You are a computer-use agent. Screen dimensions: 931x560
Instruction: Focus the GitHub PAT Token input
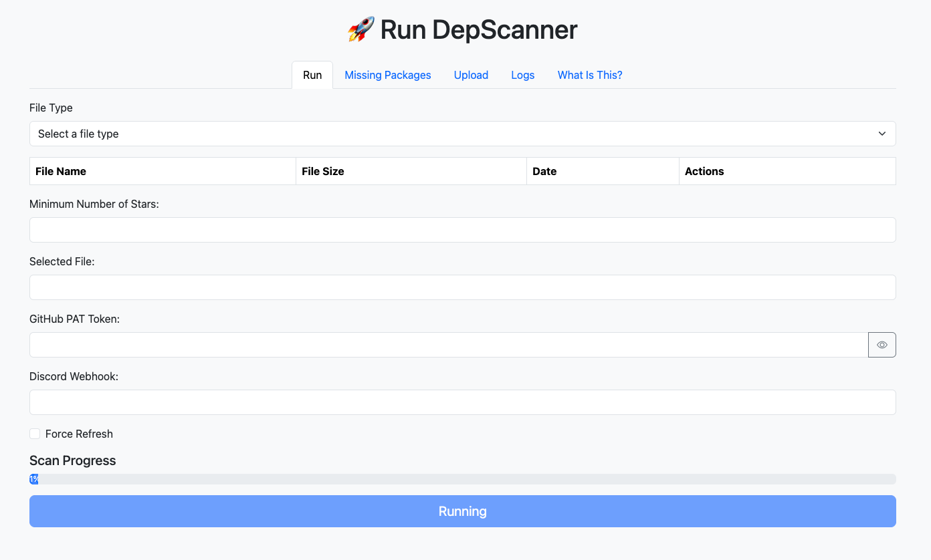448,345
